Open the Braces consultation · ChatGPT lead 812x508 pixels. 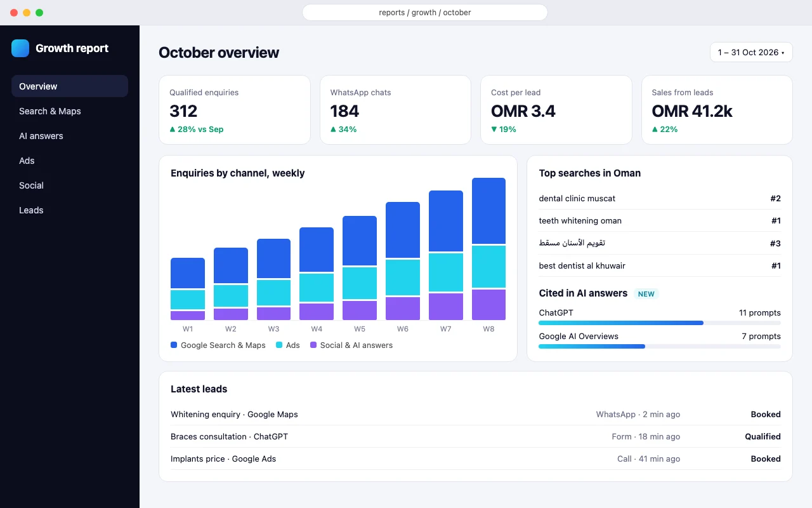point(476,436)
